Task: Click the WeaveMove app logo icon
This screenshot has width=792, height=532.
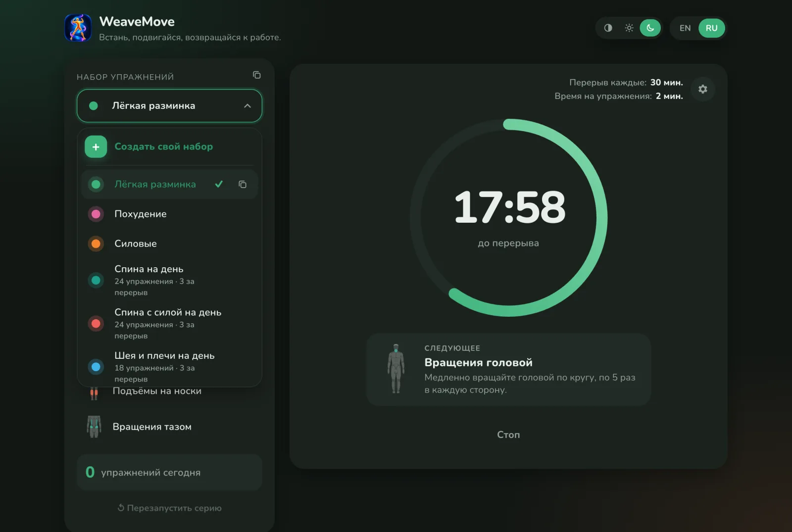Action: (78, 28)
